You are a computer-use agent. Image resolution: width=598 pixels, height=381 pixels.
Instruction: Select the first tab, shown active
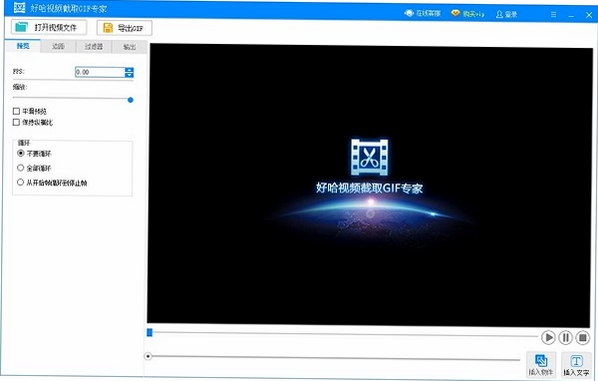point(23,46)
